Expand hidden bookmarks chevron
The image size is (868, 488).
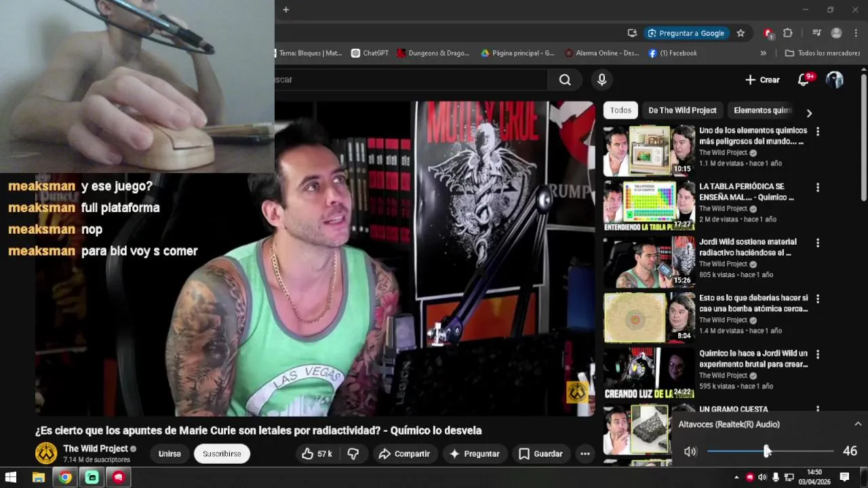coord(764,53)
